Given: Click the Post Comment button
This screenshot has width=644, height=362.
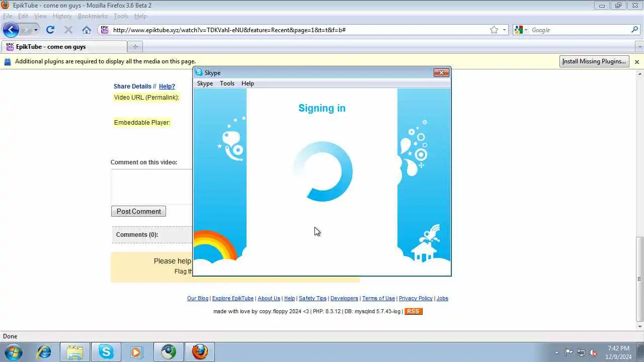Looking at the screenshot, I should point(138,211).
